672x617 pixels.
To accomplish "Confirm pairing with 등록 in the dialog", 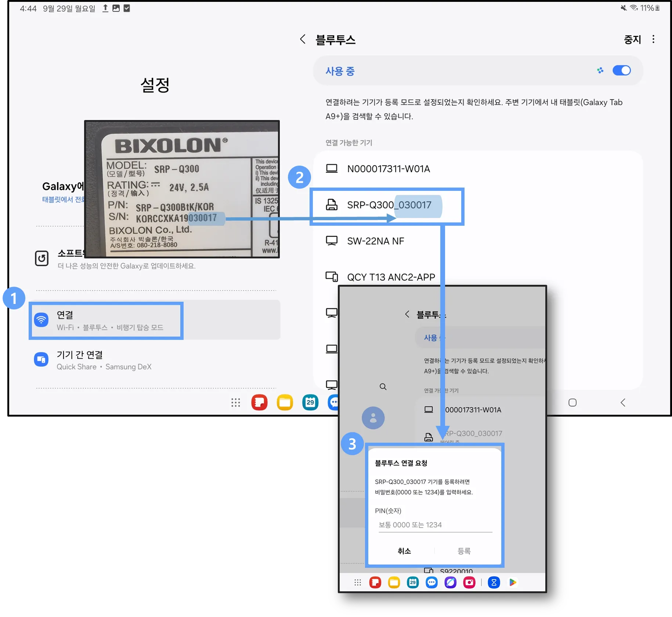I will 464,551.
